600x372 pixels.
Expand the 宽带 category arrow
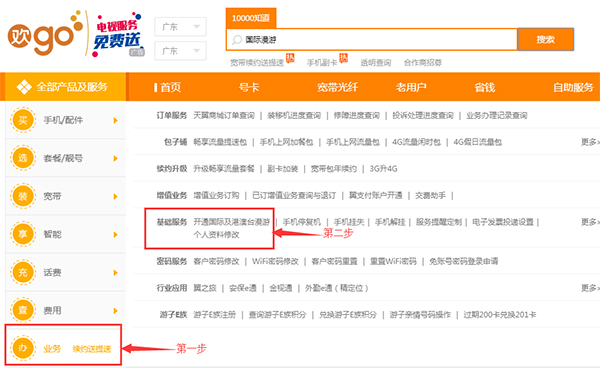(x=116, y=197)
